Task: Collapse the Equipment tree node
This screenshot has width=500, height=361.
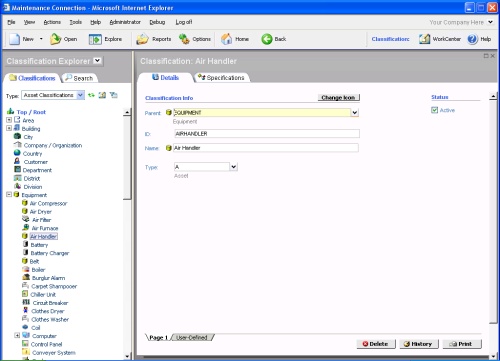Action: [9, 194]
